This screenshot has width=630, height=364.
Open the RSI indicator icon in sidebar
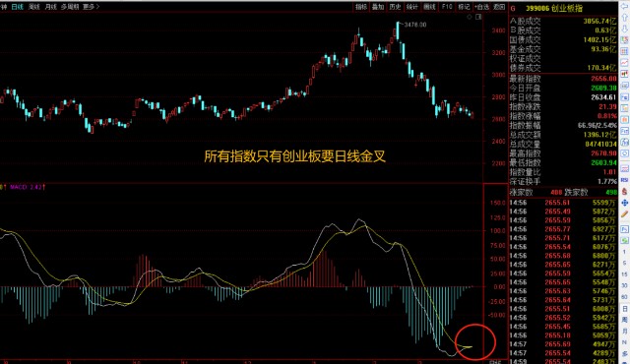pos(624,180)
